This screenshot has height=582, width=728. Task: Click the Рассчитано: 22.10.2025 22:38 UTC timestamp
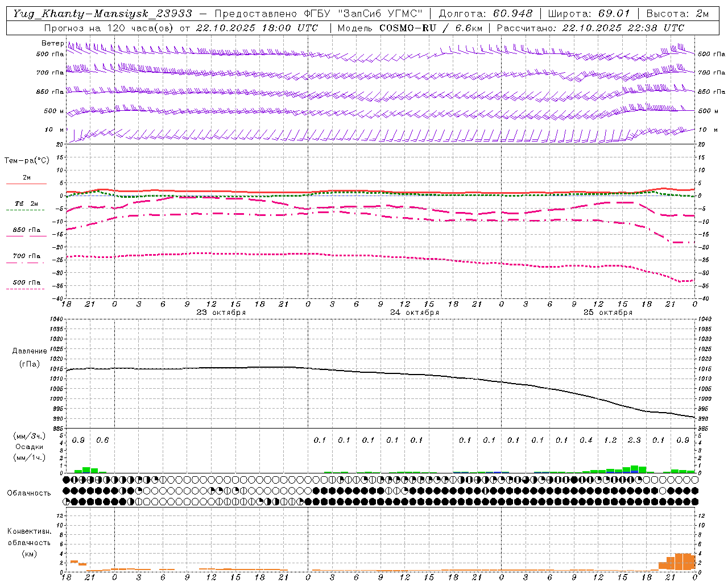(x=590, y=28)
